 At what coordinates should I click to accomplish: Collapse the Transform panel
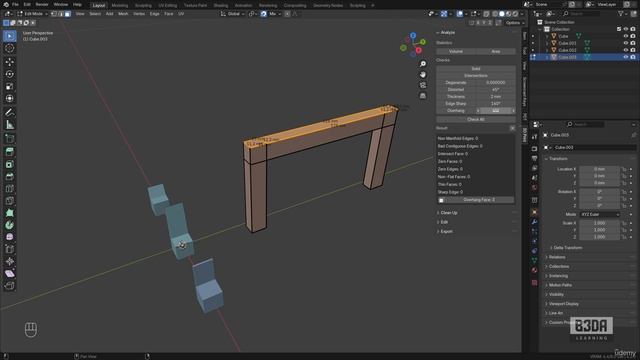tap(556, 158)
